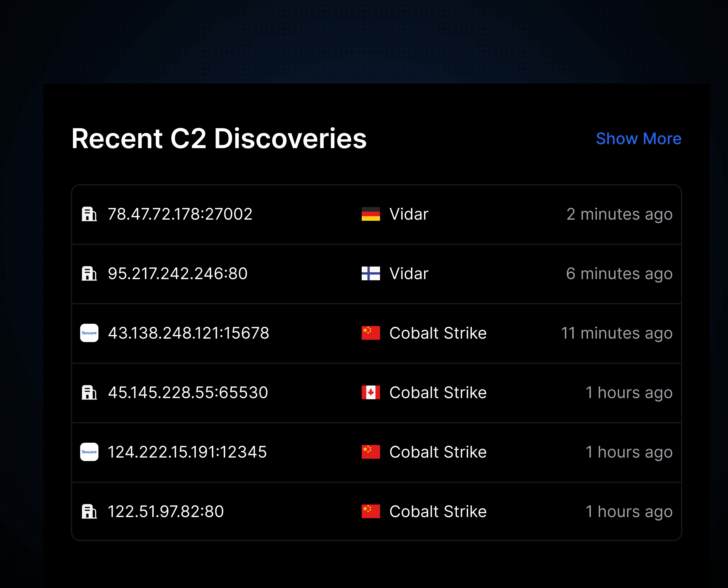728x588 pixels.
Task: Select the 124.222.15.191:12345 address
Action: tap(187, 452)
